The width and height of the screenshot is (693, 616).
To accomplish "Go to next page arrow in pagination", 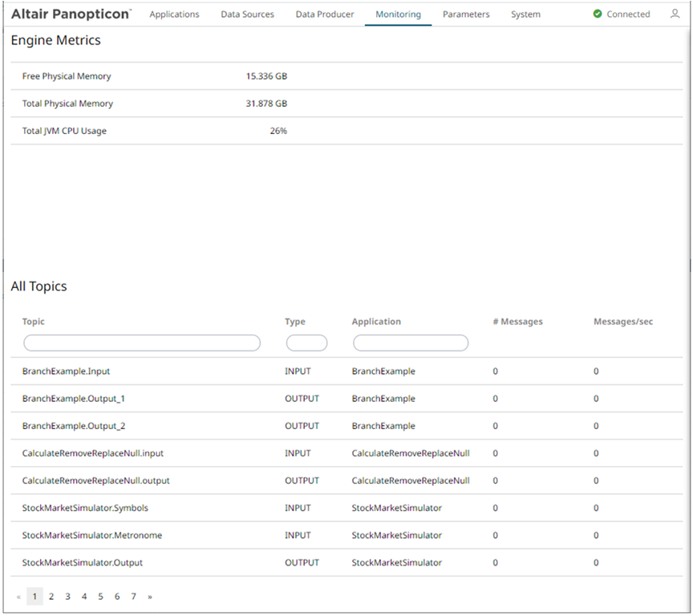I will [x=150, y=597].
